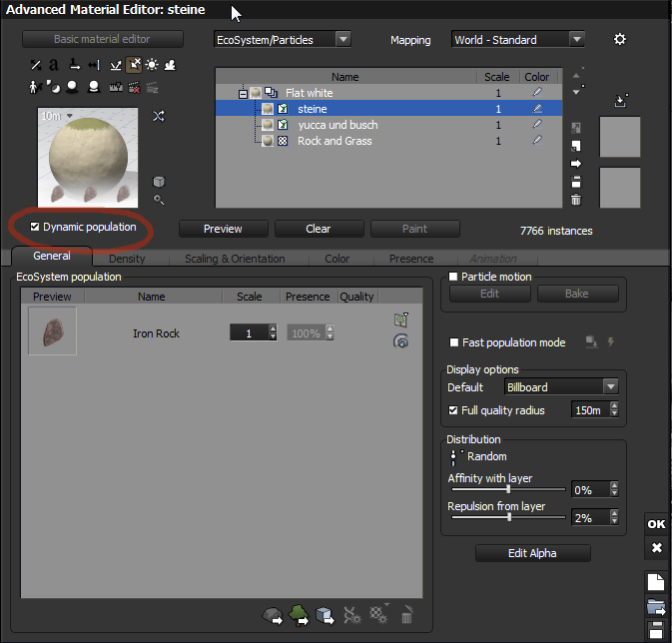
Task: Randomize the material preview (shuffle icon)
Action: (x=159, y=116)
